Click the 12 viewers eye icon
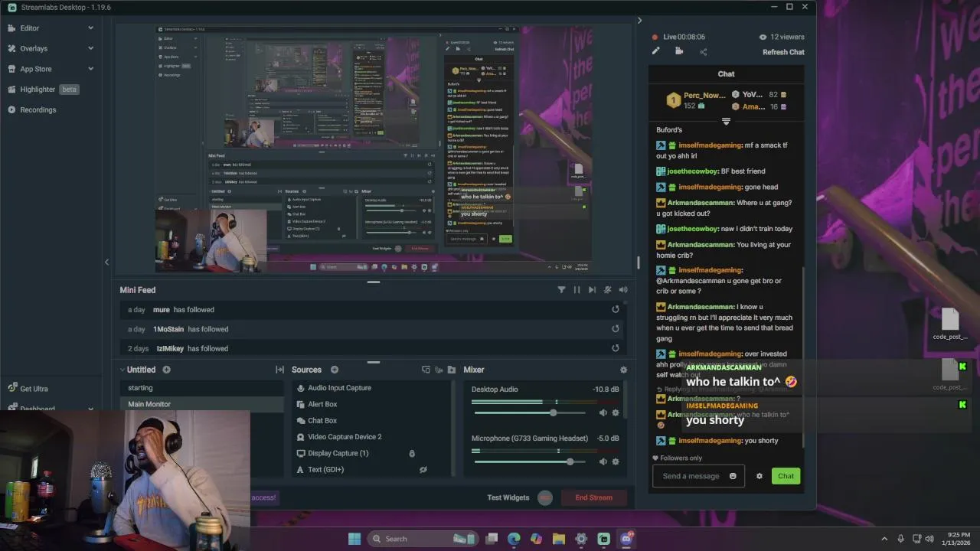Screen dimensions: 980x551 coord(763,37)
